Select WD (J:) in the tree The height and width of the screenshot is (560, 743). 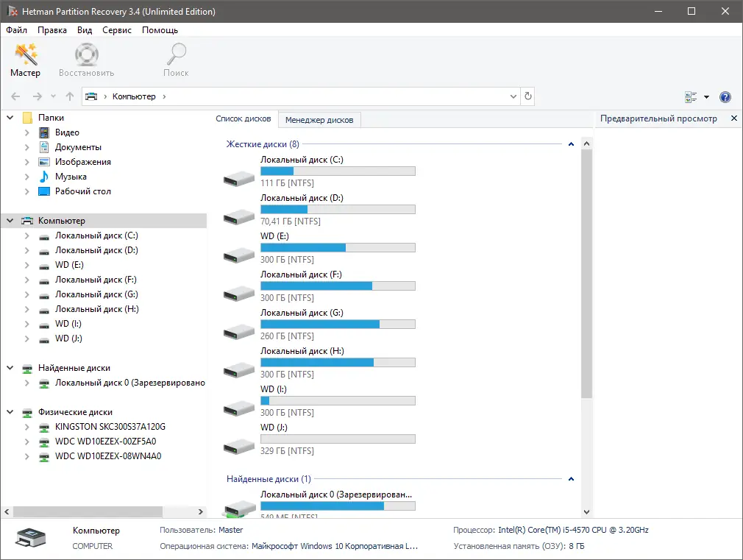[x=68, y=339]
